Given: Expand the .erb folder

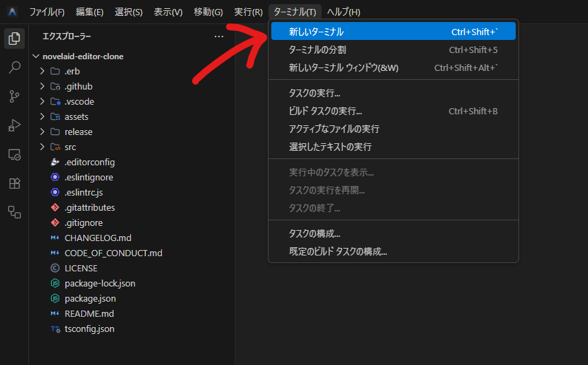Looking at the screenshot, I should 72,71.
